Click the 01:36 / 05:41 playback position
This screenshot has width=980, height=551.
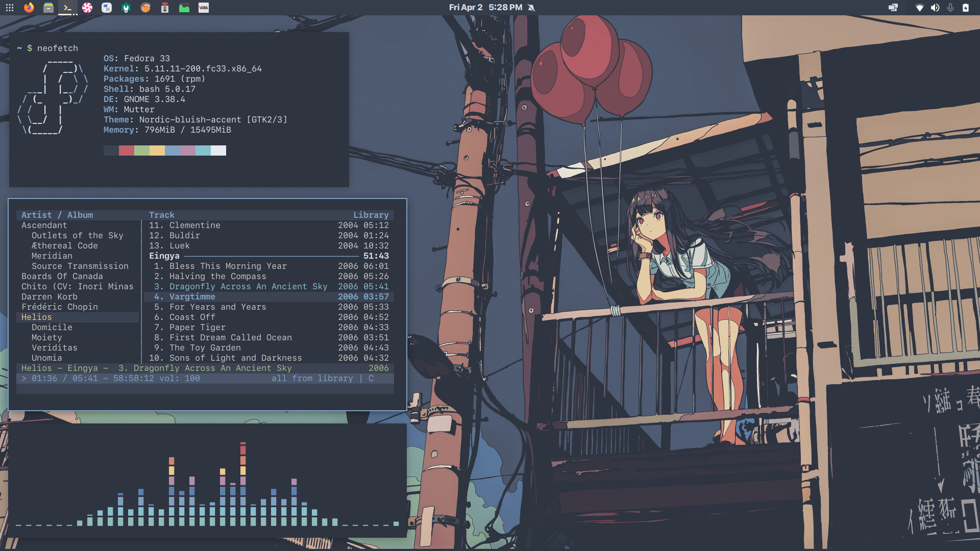point(65,378)
